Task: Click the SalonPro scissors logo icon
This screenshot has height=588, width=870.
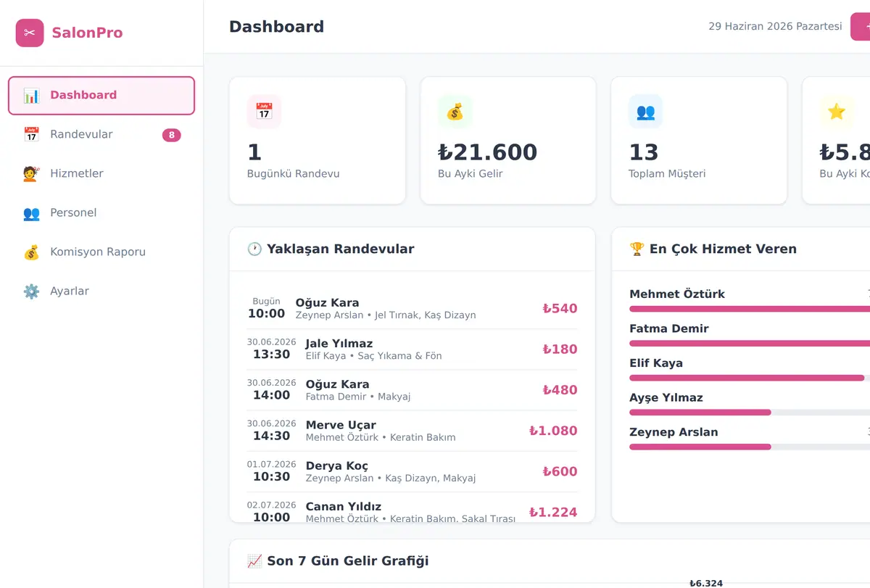Action: coord(30,33)
